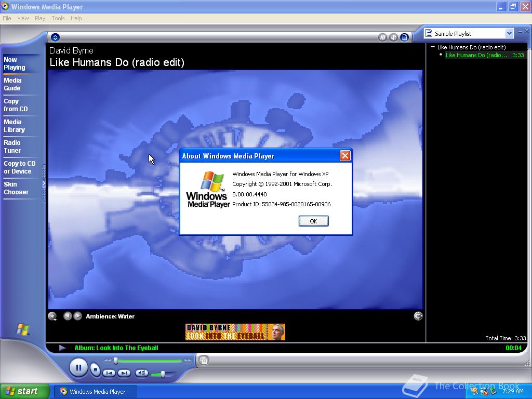
Task: Click the keys icon in the system tray
Action: click(x=474, y=391)
